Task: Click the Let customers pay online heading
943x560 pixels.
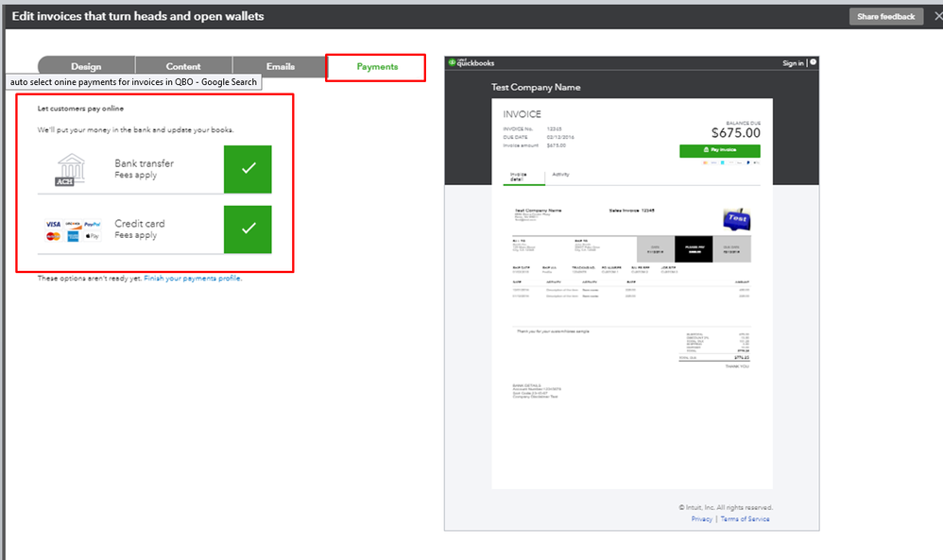Action: (x=80, y=109)
